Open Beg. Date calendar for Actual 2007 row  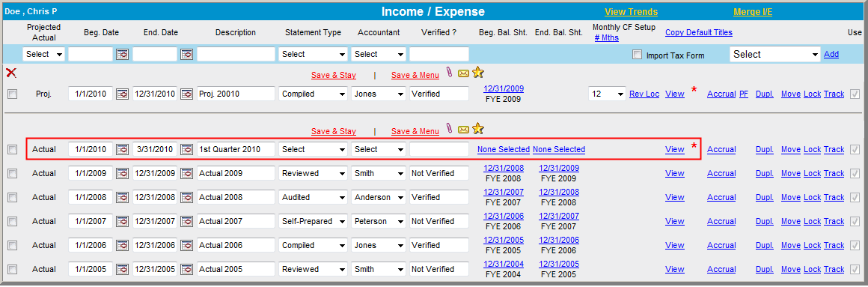(122, 222)
